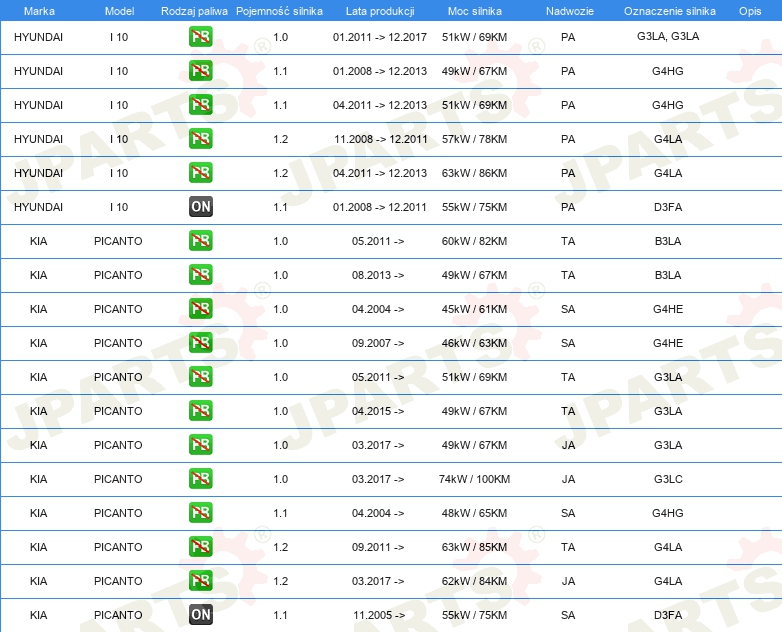The width and height of the screenshot is (782, 632).
Task: Click '04.2015 ->' production date cell
Action: [378, 411]
